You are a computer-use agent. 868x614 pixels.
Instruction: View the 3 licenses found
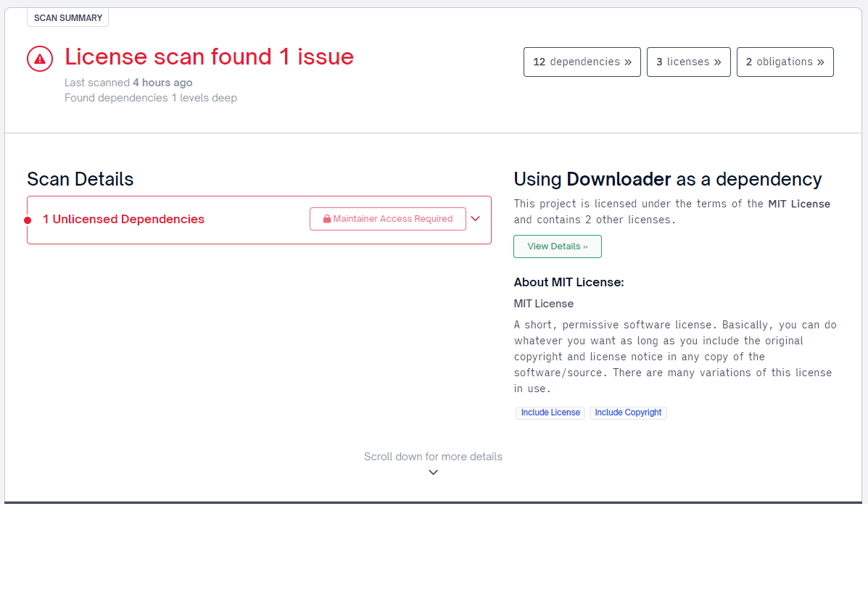[x=688, y=62]
